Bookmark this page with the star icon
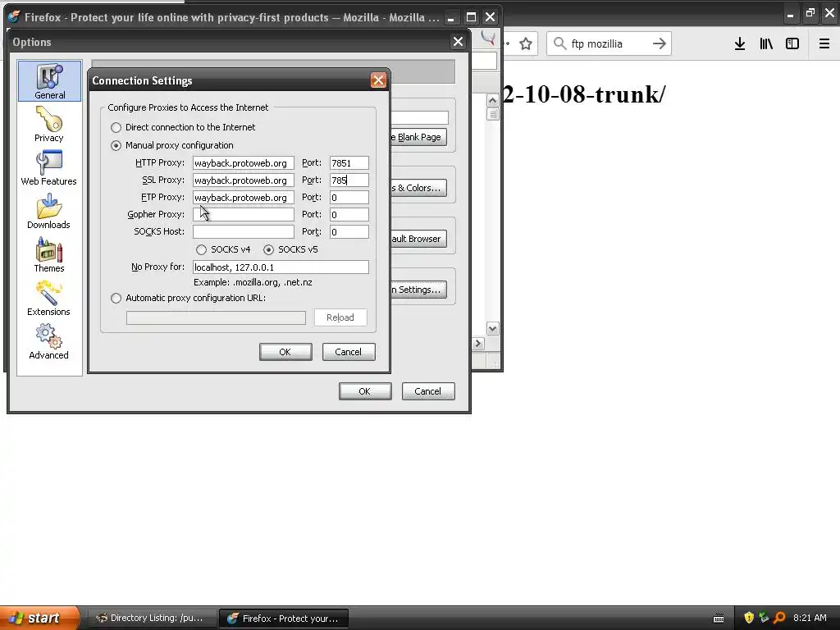Viewport: 840px width, 630px height. [x=526, y=44]
